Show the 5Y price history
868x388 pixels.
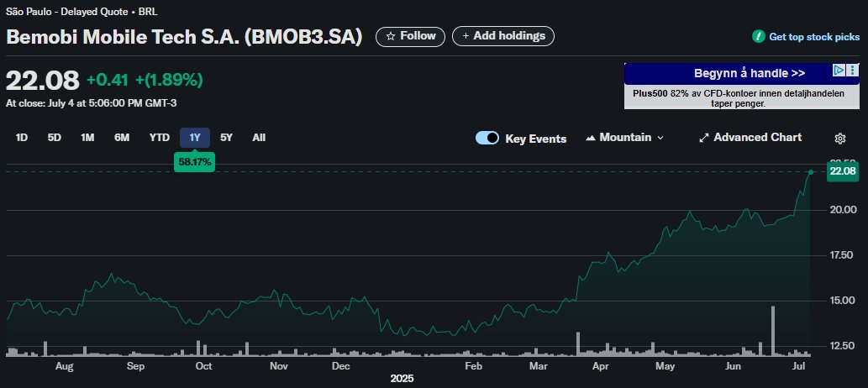click(226, 137)
